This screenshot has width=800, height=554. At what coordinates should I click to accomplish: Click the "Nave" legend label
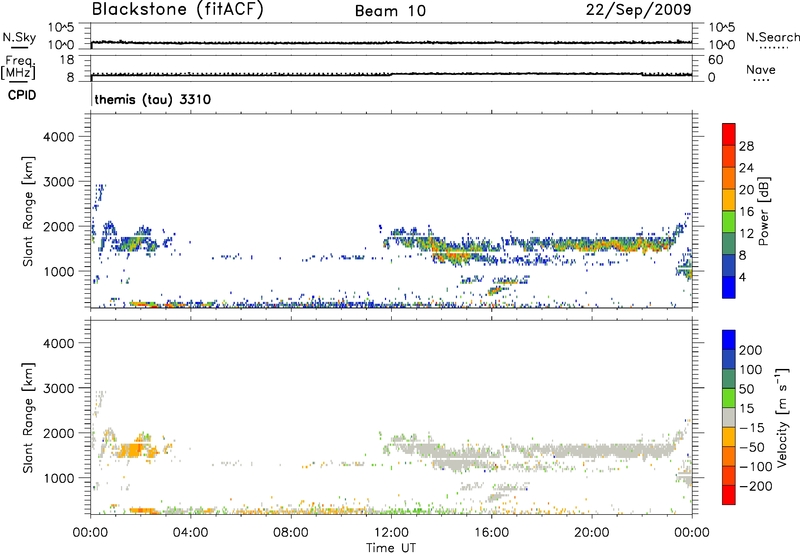761,69
